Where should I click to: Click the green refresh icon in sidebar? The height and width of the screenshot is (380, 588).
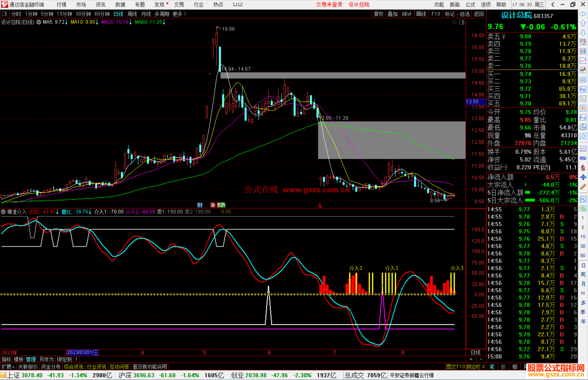tap(583, 209)
